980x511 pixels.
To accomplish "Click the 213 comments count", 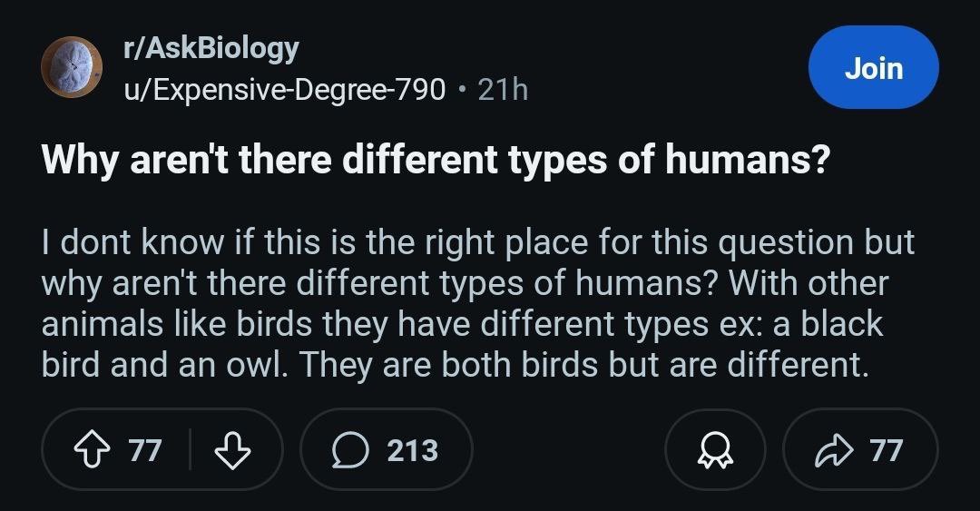I will 413,450.
